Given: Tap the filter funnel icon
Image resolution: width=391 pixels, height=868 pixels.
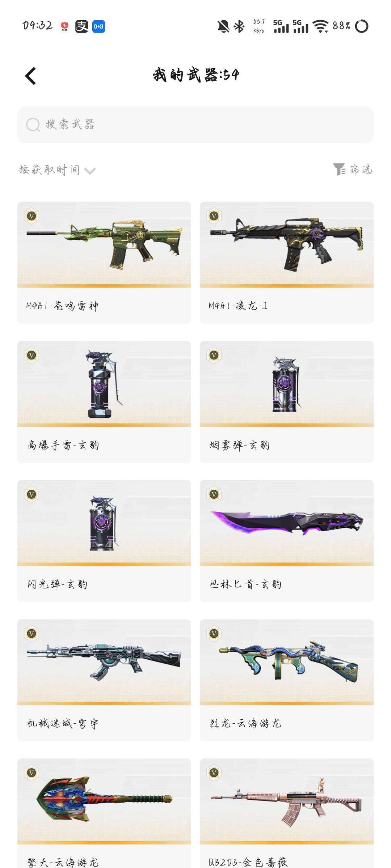Looking at the screenshot, I should [x=339, y=169].
